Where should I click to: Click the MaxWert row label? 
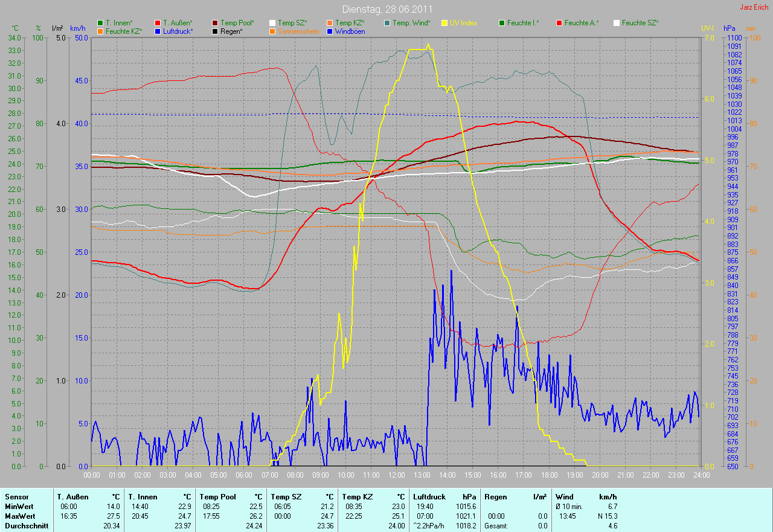click(19, 516)
